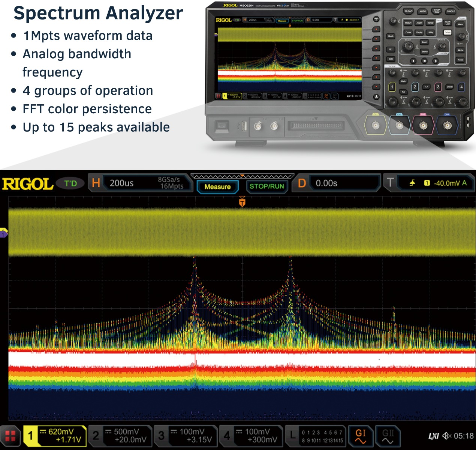Toggle the Touch Lock key on the front panel
The width and height of the screenshot is (476, 450).
(448, 23)
